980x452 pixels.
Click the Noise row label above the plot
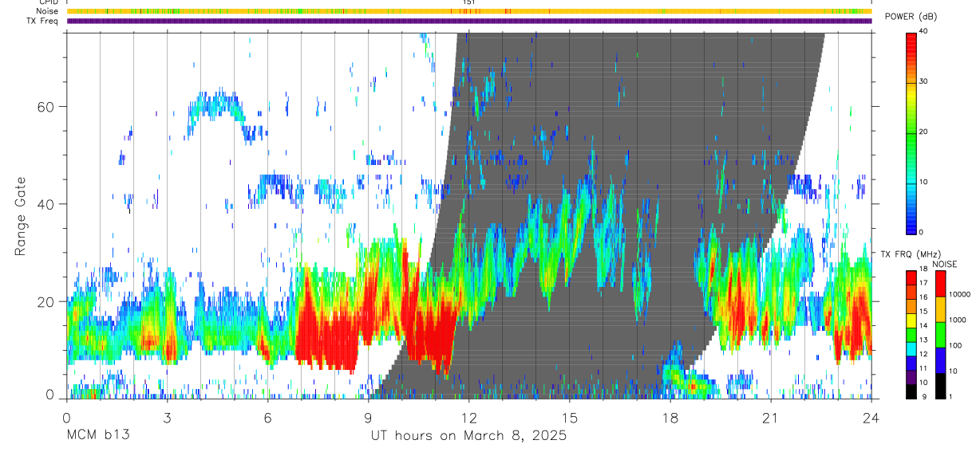click(49, 12)
